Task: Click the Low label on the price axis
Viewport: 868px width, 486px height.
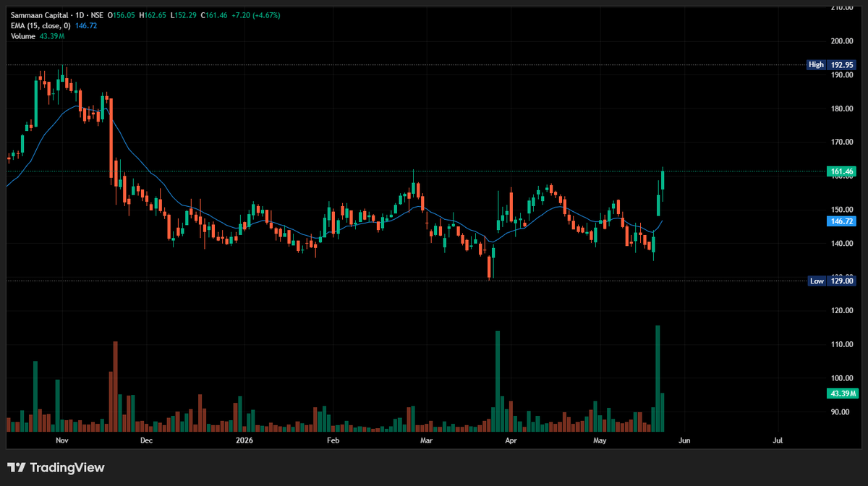Action: [x=817, y=281]
